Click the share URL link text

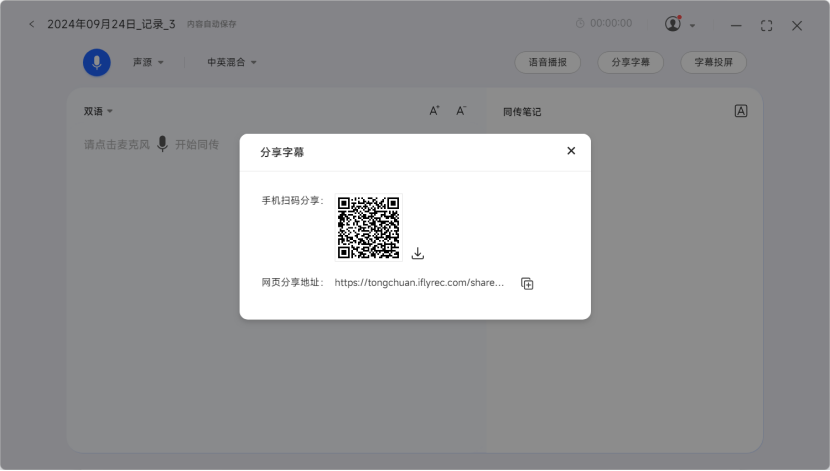pos(419,284)
